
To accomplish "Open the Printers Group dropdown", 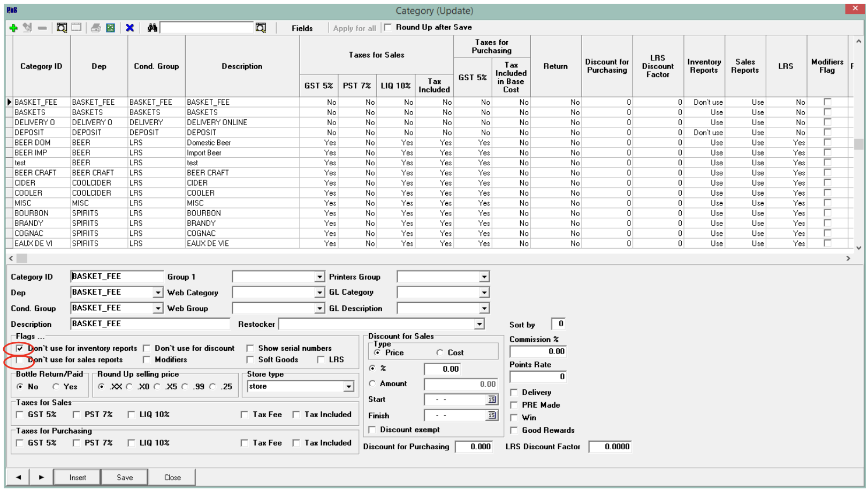I will point(484,277).
